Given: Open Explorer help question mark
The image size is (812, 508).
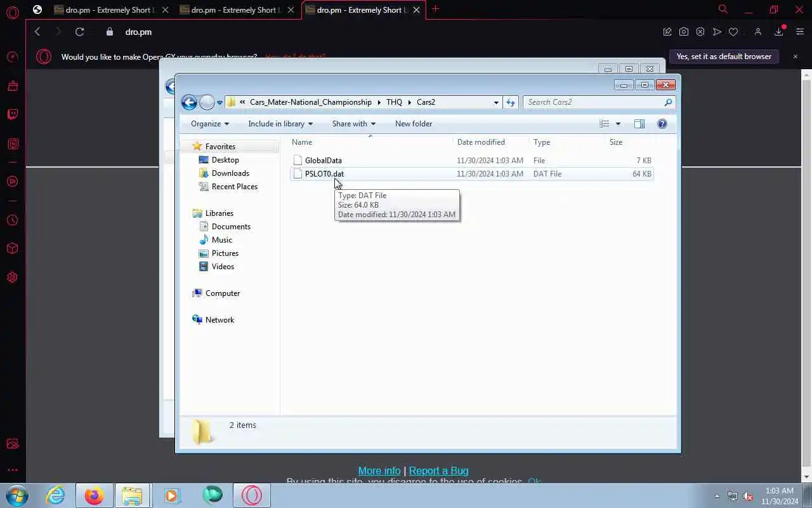Looking at the screenshot, I should coord(662,124).
